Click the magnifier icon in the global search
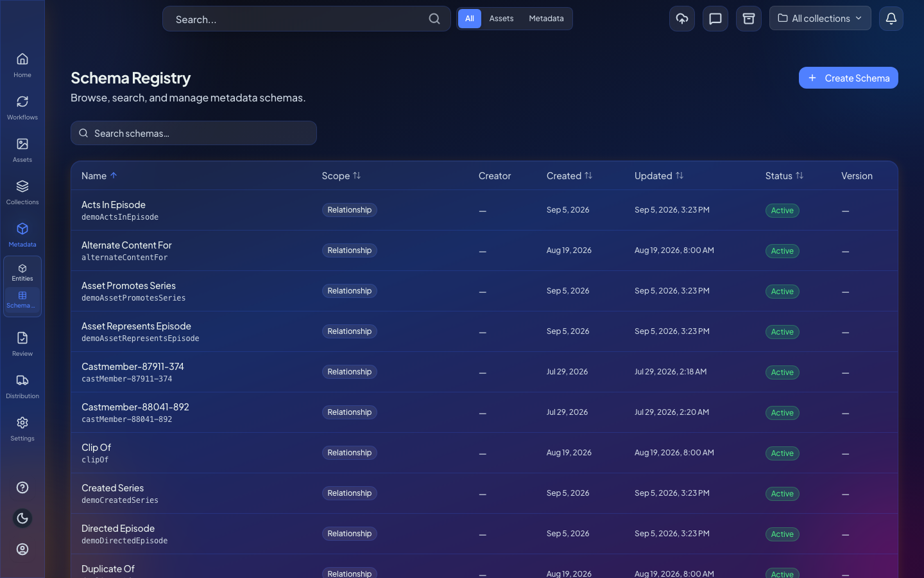Screen dimensions: 924x578 click(x=434, y=19)
